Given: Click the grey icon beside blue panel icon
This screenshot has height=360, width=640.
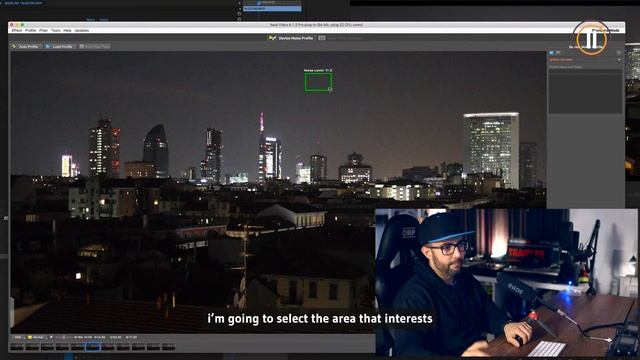Looking at the screenshot, I should tap(558, 53).
